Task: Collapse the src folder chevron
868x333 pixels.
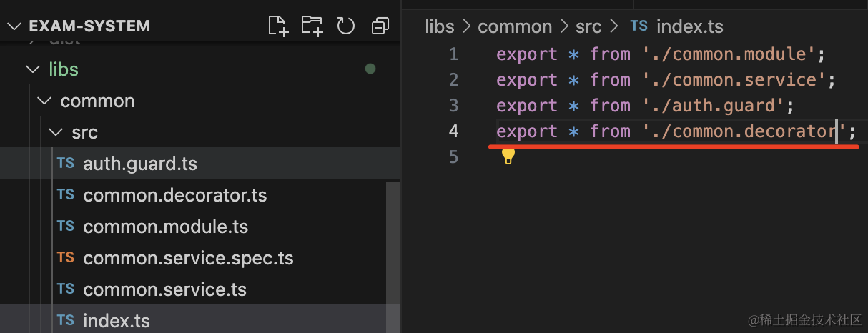Action: pyautogui.click(x=55, y=132)
